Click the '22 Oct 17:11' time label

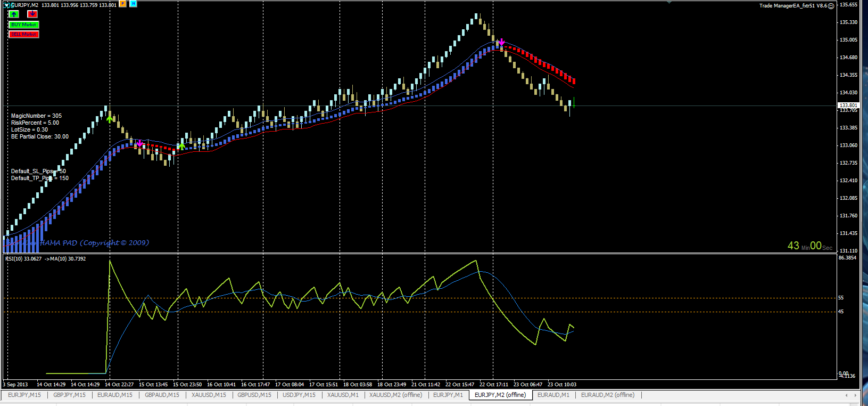[x=494, y=384]
